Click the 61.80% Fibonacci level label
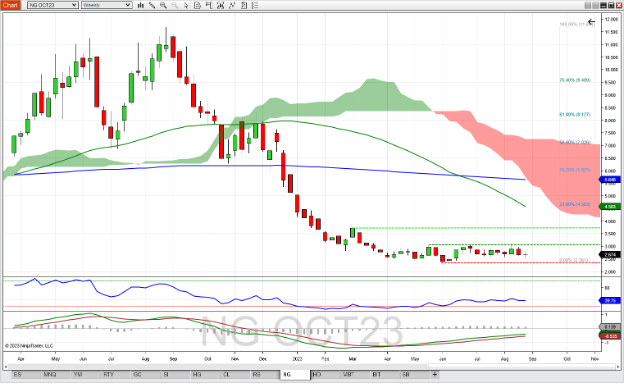 click(x=575, y=115)
